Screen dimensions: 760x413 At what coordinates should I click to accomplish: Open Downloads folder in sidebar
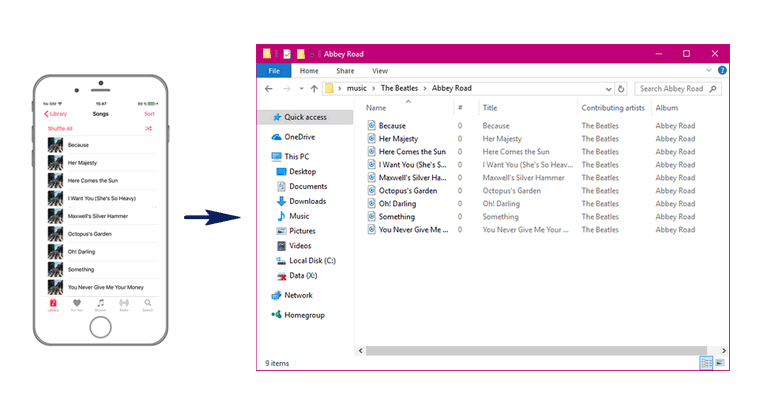pyautogui.click(x=301, y=201)
